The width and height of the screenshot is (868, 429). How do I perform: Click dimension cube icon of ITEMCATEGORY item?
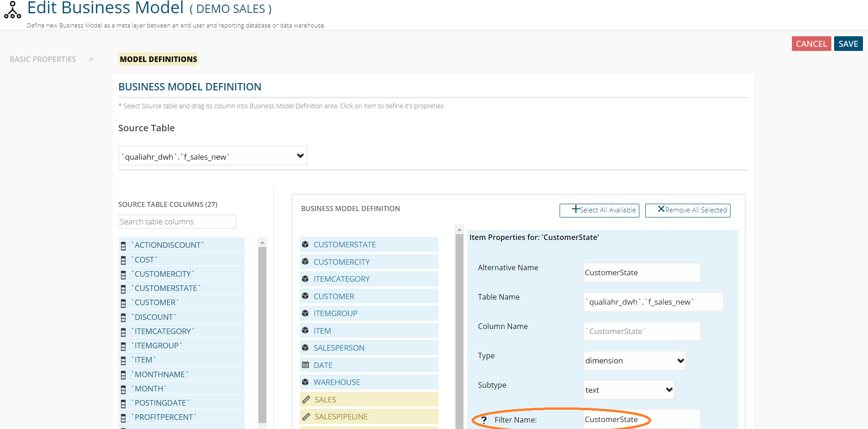click(305, 279)
